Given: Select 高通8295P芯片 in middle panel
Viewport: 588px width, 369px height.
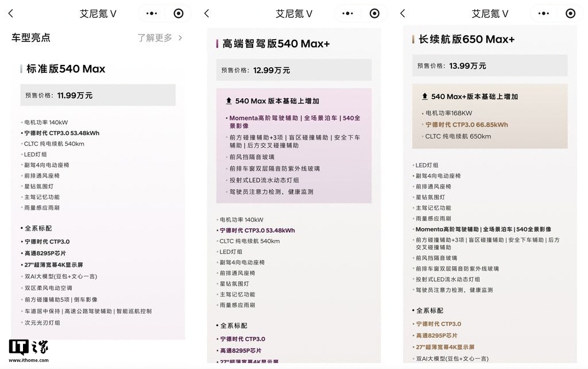Looking at the screenshot, I should point(241,350).
